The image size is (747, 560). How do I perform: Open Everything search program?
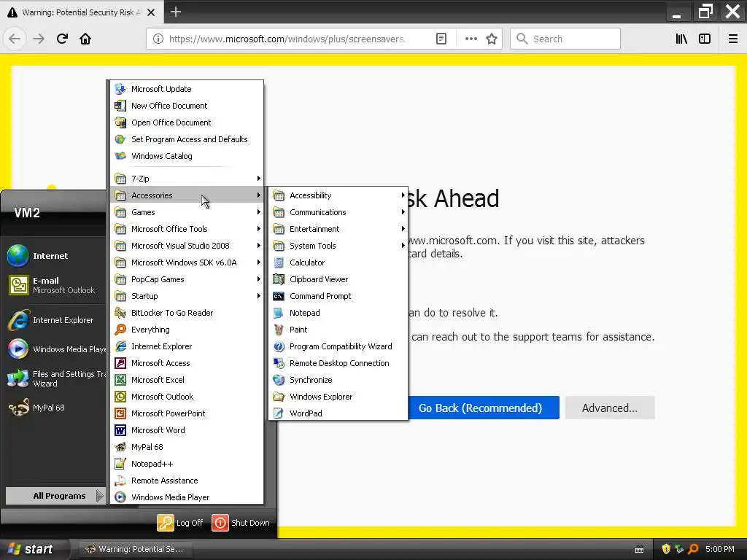pyautogui.click(x=187, y=330)
